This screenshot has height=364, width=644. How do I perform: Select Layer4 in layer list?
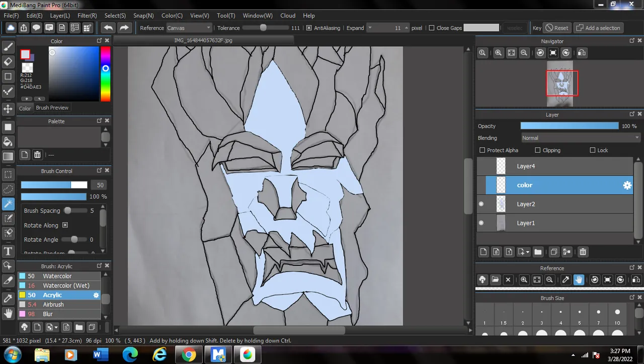pos(554,166)
